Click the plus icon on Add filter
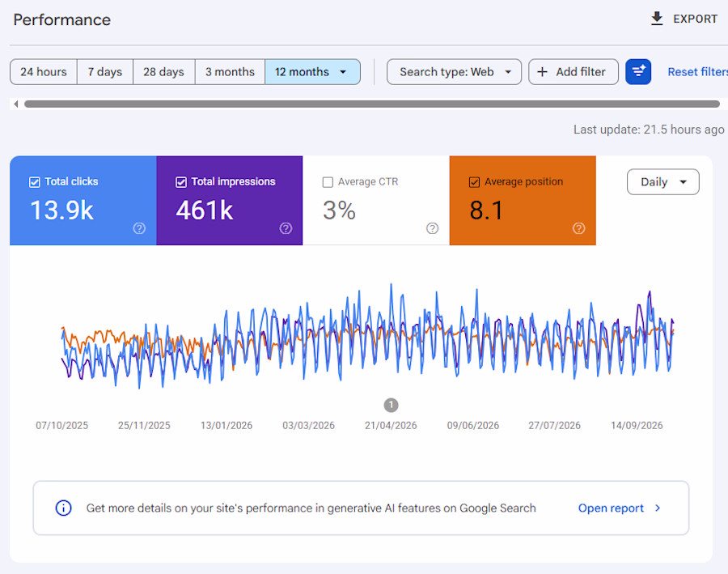This screenshot has height=574, width=728. pos(542,71)
